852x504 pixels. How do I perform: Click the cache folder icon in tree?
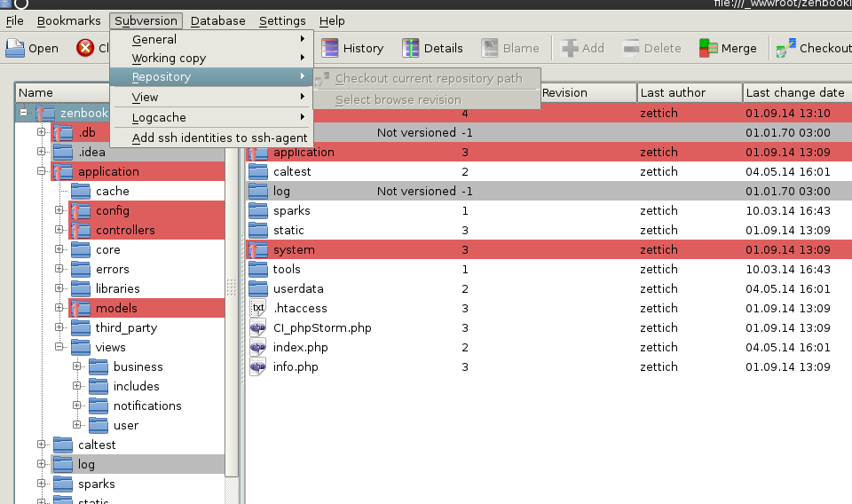(x=81, y=191)
